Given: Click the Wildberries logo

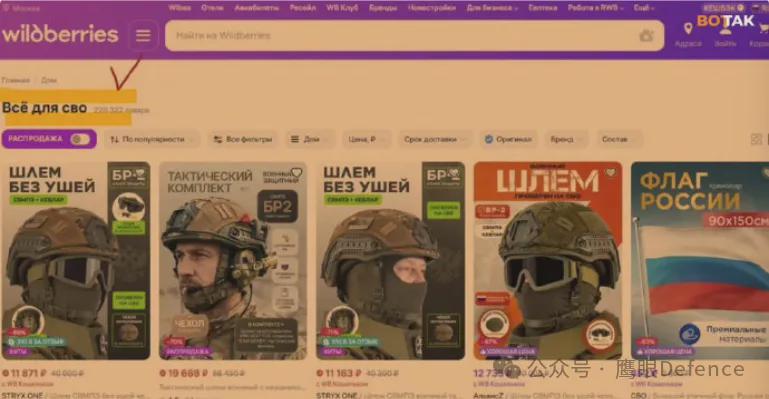Looking at the screenshot, I should pyautogui.click(x=60, y=34).
